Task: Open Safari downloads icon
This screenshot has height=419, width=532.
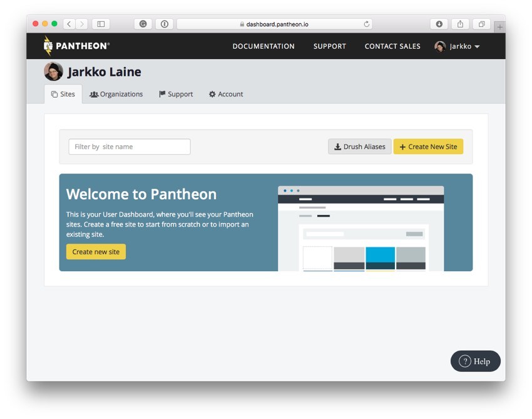Action: coord(439,24)
